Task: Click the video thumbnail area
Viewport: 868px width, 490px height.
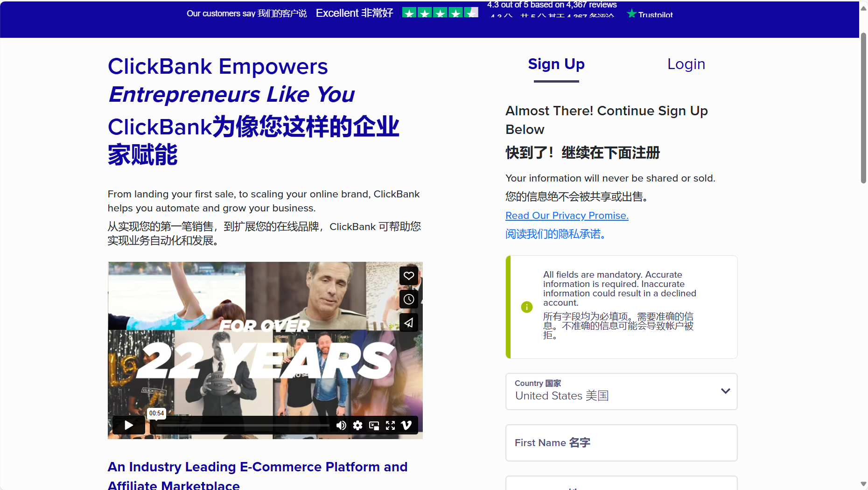Action: [265, 350]
